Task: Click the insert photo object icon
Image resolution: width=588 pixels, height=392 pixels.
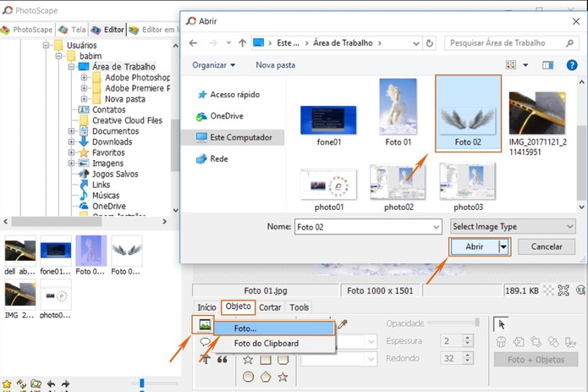Action: click(x=205, y=324)
